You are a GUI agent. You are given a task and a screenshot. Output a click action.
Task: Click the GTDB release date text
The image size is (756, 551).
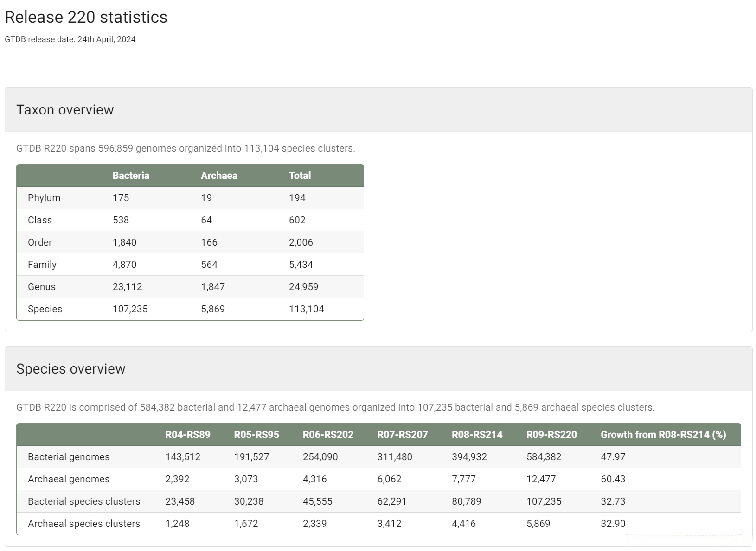point(70,39)
